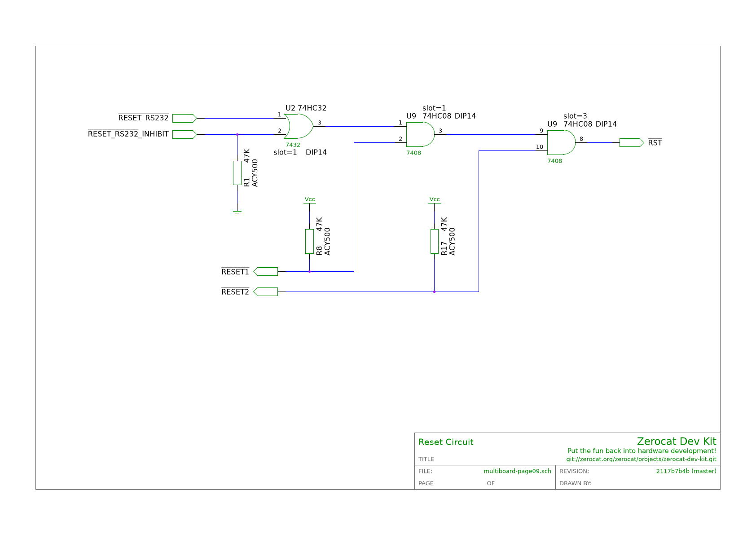The height and width of the screenshot is (535, 756).
Task: Select the 'RESET_RS232' net label
Action: 143,118
